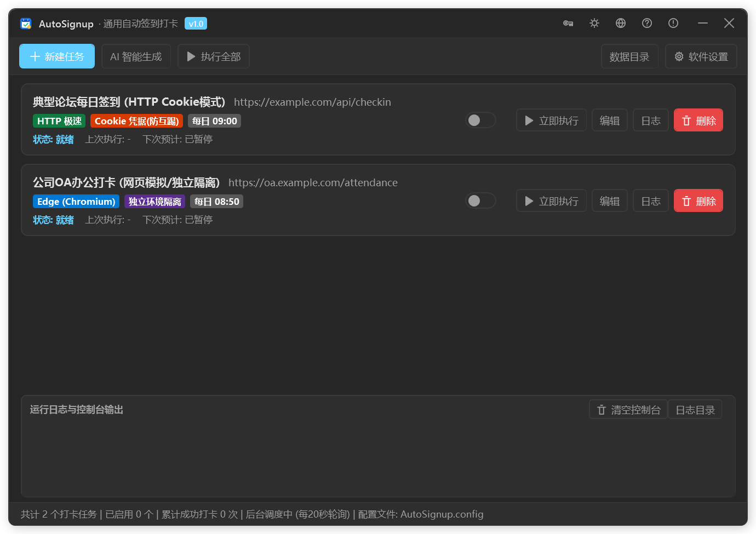Viewport: 756px width, 534px height.
Task: Click the v1.0 version badge
Action: pos(196,24)
